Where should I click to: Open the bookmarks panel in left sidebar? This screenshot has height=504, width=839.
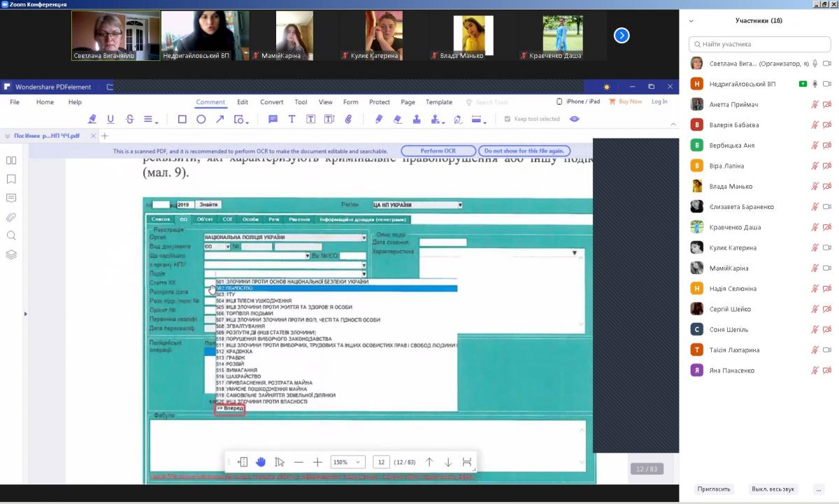coord(11,179)
